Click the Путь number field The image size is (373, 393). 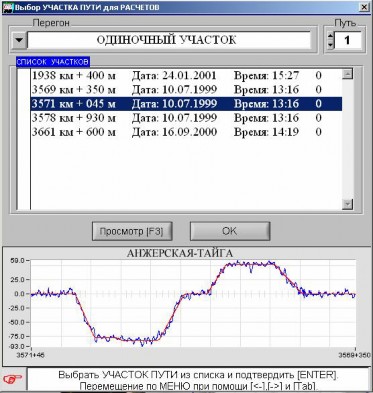pyautogui.click(x=348, y=40)
